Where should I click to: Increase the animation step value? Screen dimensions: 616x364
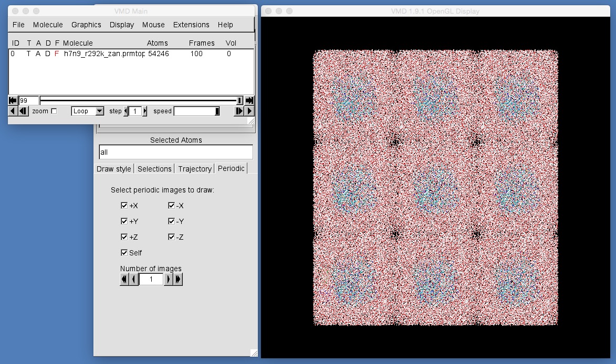pos(145,111)
